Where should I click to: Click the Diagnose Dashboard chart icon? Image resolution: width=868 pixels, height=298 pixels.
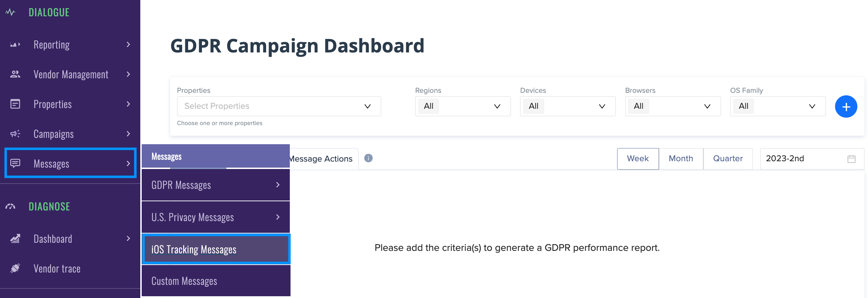tap(15, 238)
